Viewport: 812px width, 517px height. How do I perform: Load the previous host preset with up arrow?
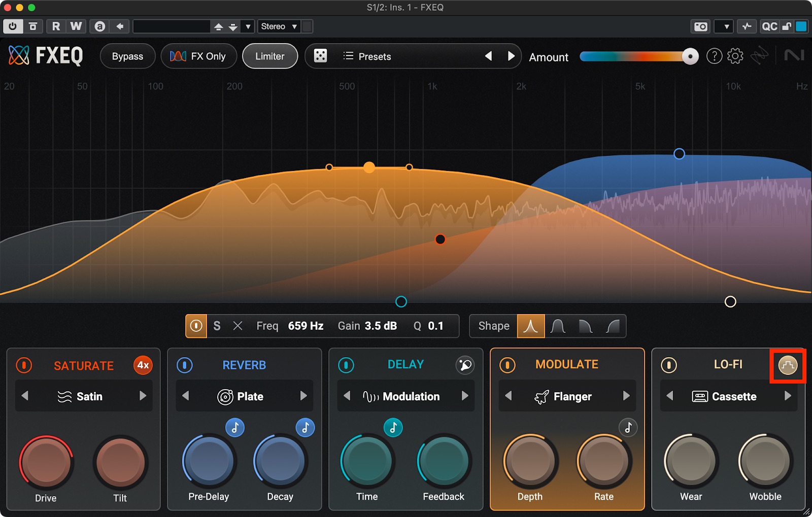click(x=219, y=27)
